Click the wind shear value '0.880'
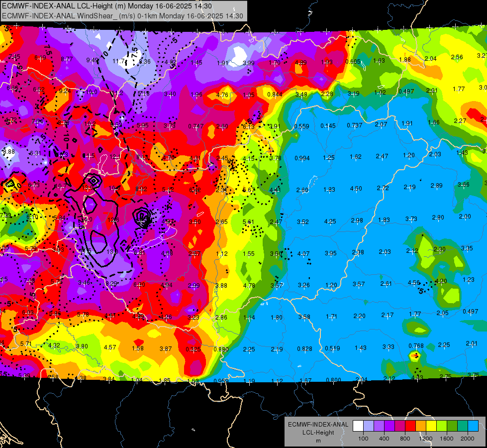The height and width of the screenshot is (448, 487). [221, 349]
